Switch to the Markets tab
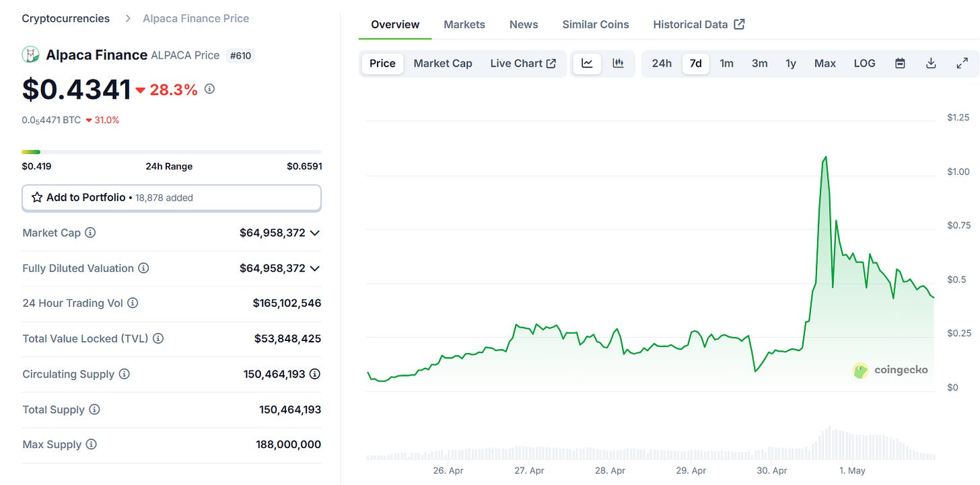The width and height of the screenshot is (980, 485). tap(464, 24)
